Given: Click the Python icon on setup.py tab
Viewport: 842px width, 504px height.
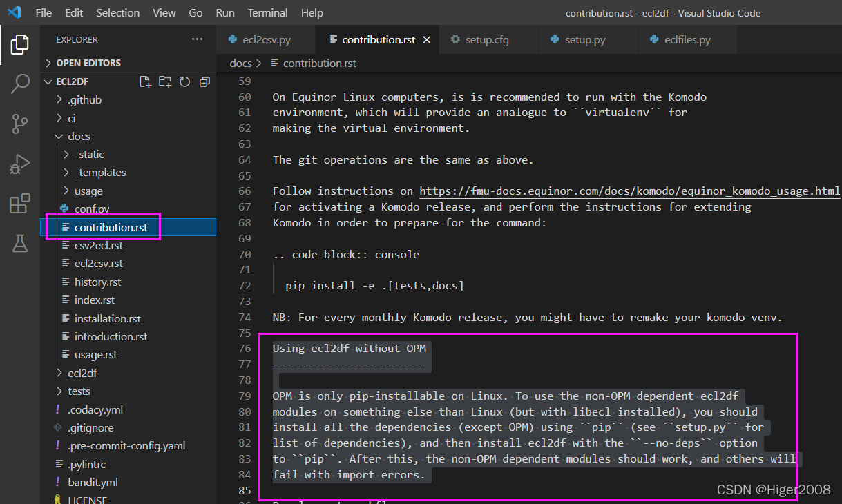Looking at the screenshot, I should tap(555, 40).
